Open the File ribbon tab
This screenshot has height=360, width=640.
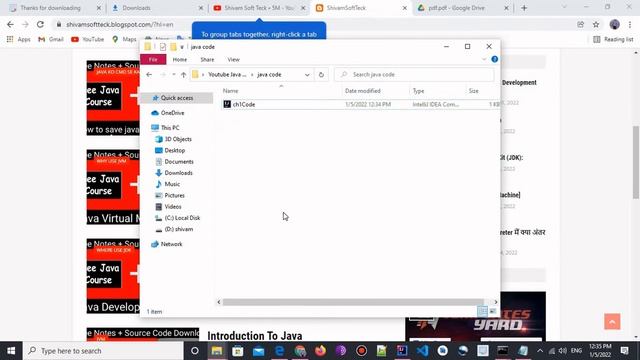click(153, 60)
